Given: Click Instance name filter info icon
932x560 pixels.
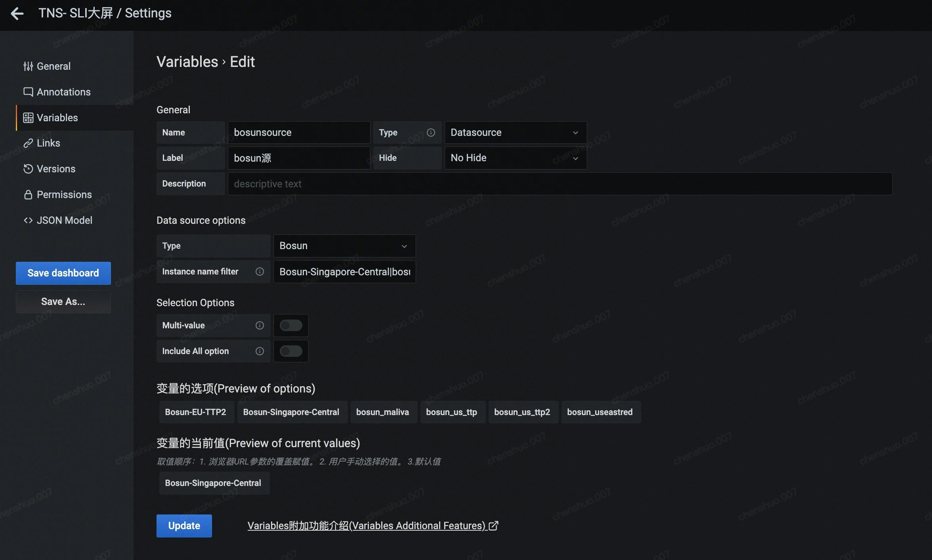Looking at the screenshot, I should pos(260,272).
